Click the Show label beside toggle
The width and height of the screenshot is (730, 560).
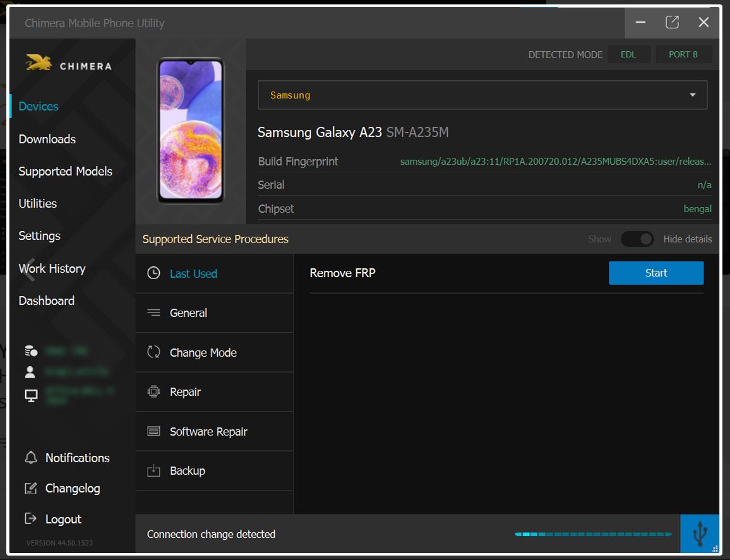pos(600,239)
